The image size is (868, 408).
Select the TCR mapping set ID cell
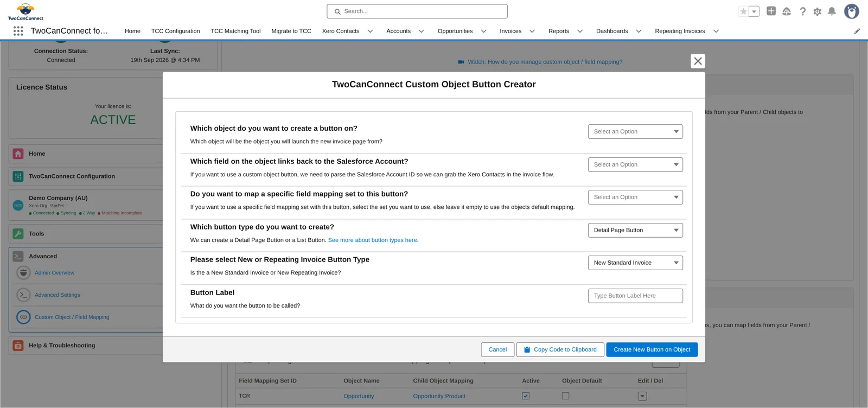tap(245, 396)
